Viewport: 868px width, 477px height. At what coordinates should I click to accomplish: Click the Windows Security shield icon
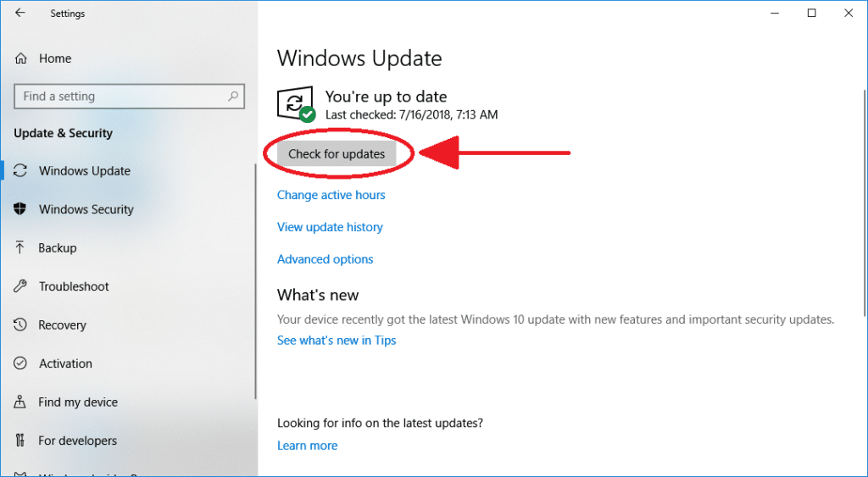(x=20, y=209)
